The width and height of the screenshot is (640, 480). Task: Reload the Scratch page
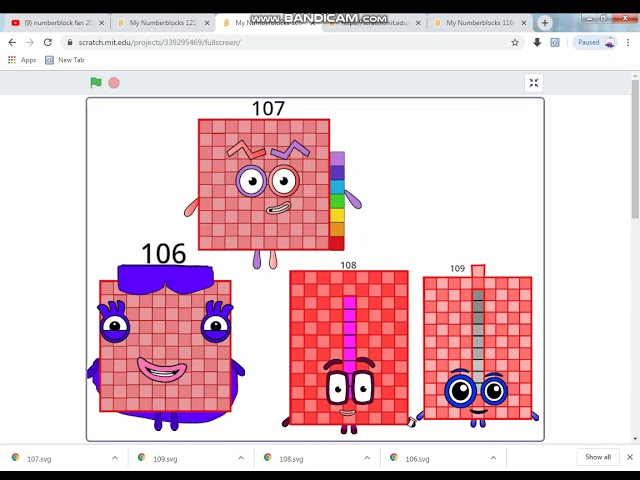tap(48, 42)
